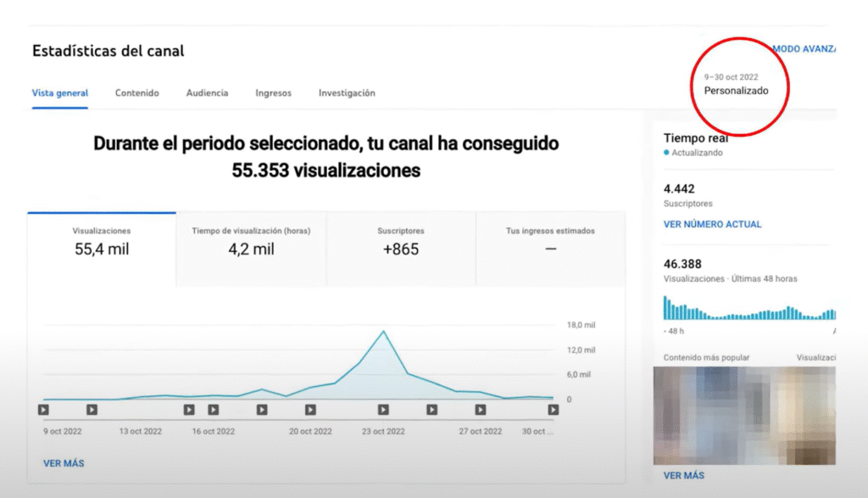
Task: Click the video marker icon above 9 oct 2022
Action: coord(44,410)
